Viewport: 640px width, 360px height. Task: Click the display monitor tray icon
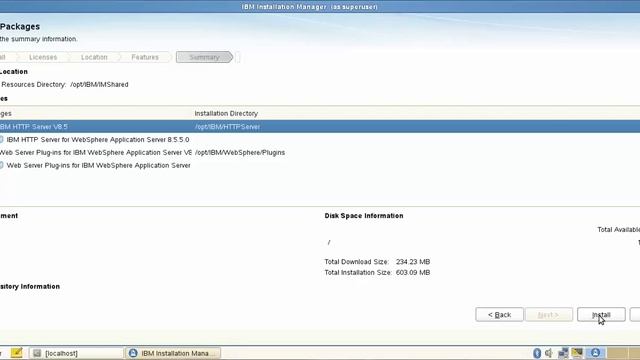(577, 353)
